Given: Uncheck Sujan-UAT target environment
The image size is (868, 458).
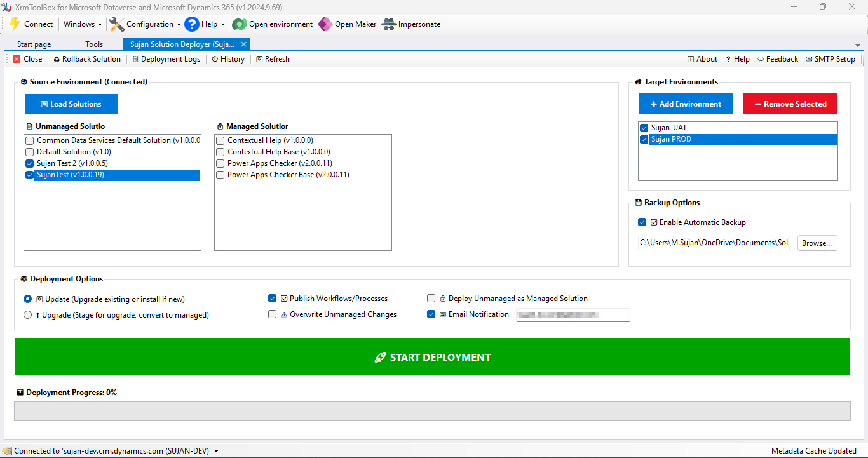Looking at the screenshot, I should pos(644,128).
